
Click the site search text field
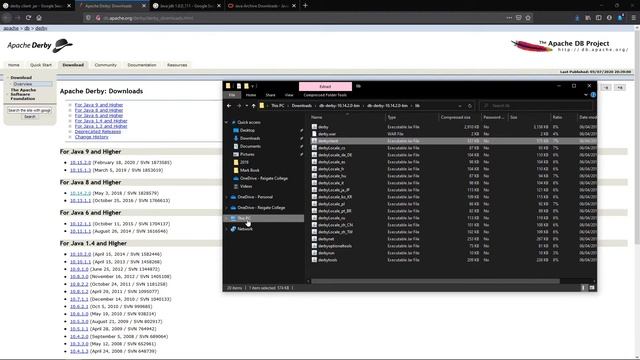[29, 110]
